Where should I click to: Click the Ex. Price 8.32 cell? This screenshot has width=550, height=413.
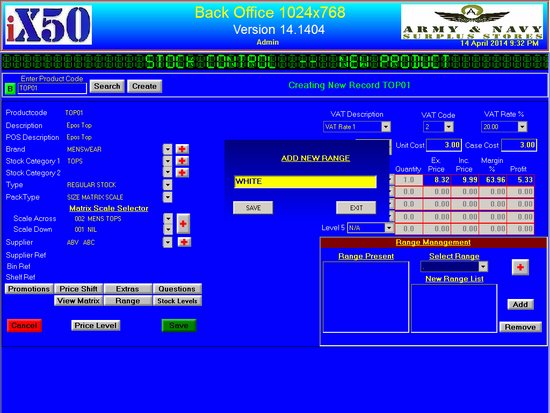click(437, 180)
